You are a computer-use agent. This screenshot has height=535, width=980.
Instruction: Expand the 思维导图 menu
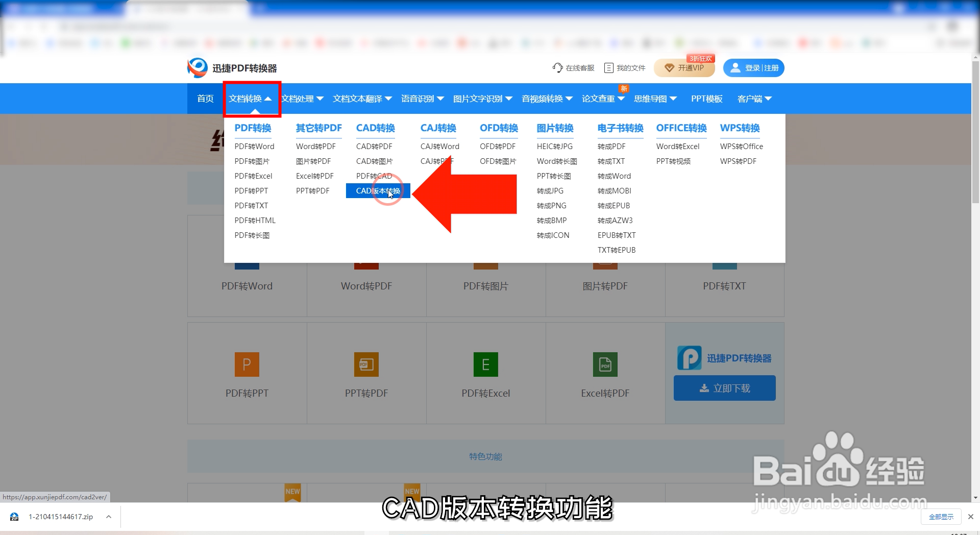tap(655, 99)
